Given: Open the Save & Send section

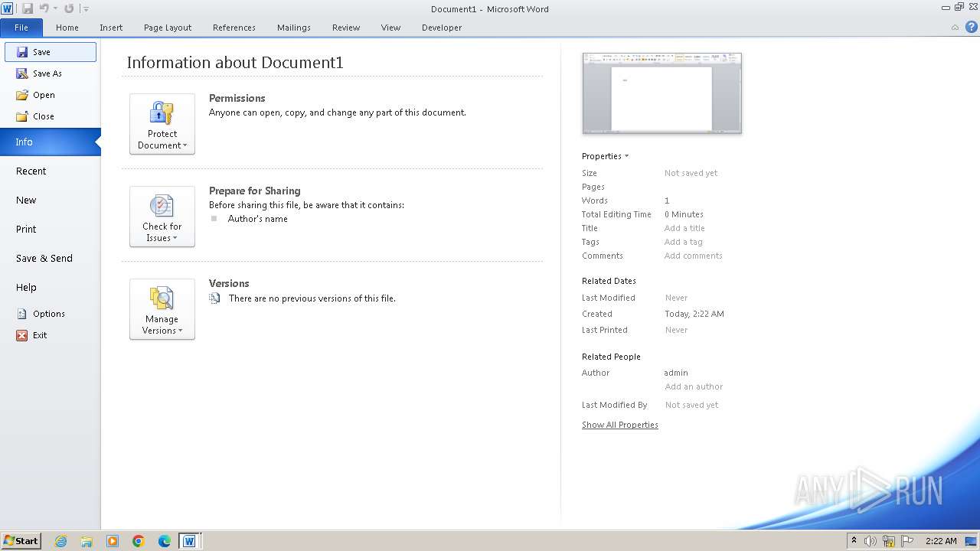Looking at the screenshot, I should pos(51,259).
